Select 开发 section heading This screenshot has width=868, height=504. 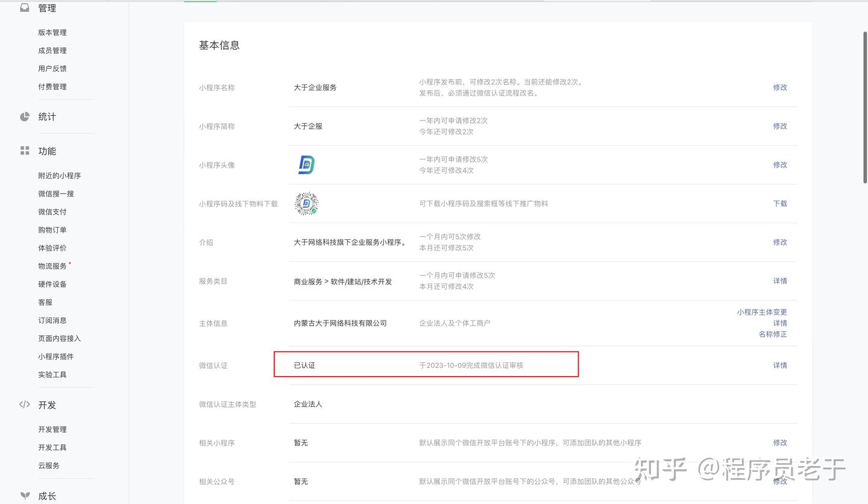pos(47,405)
